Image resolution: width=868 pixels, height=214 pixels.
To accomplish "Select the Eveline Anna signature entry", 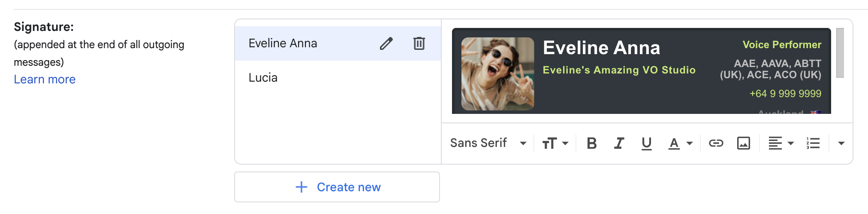I will pyautogui.click(x=283, y=43).
